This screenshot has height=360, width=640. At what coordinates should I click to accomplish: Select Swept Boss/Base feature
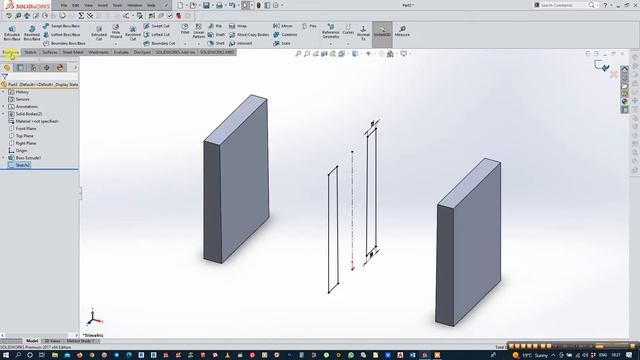tap(61, 26)
